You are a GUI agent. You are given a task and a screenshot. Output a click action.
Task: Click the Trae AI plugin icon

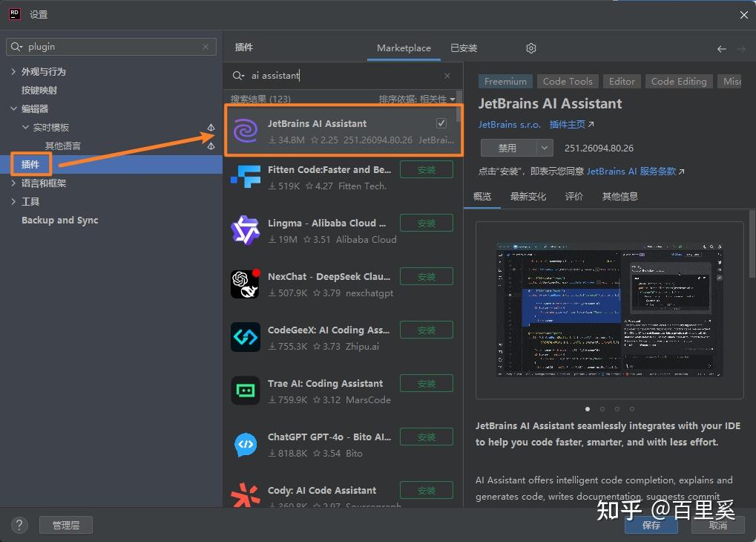click(x=246, y=391)
